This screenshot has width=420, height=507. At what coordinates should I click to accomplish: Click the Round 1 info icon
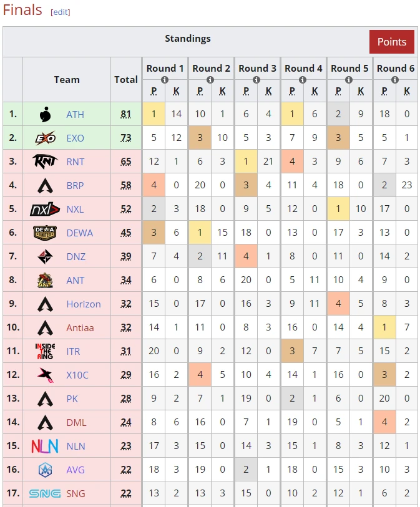[165, 80]
